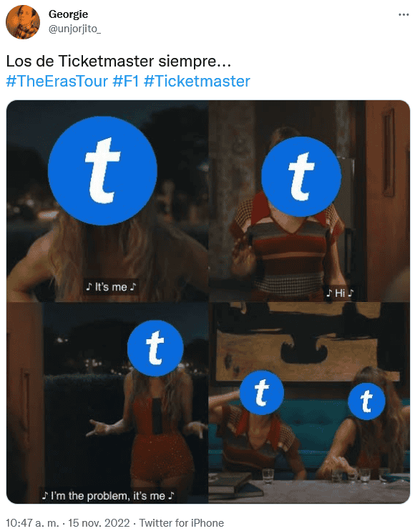Click the date 15 nov. 2022

tap(99, 523)
